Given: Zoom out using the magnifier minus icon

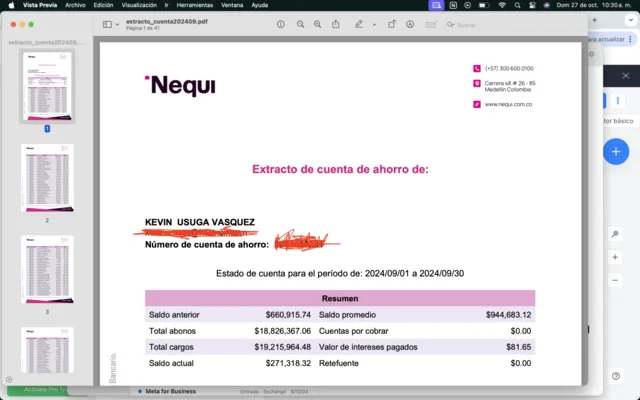Looking at the screenshot, I should click(299, 23).
